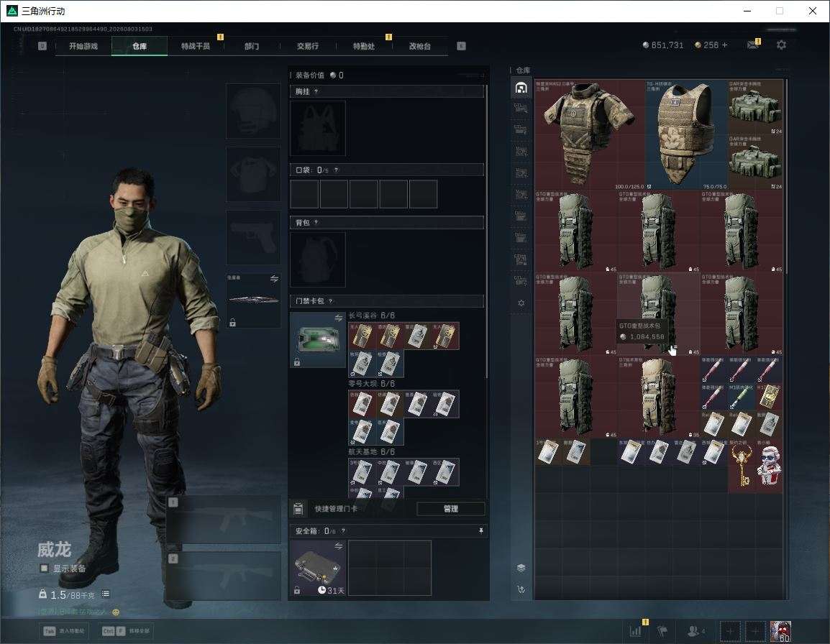Open the stats chart icon in the bottom bar
Viewport: 830px width, 644px height.
click(x=635, y=631)
